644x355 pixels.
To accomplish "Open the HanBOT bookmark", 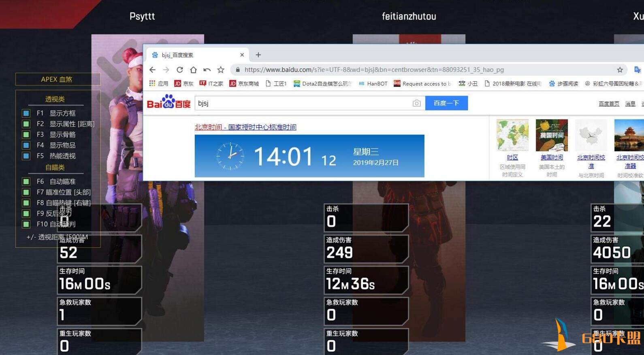I will click(373, 83).
